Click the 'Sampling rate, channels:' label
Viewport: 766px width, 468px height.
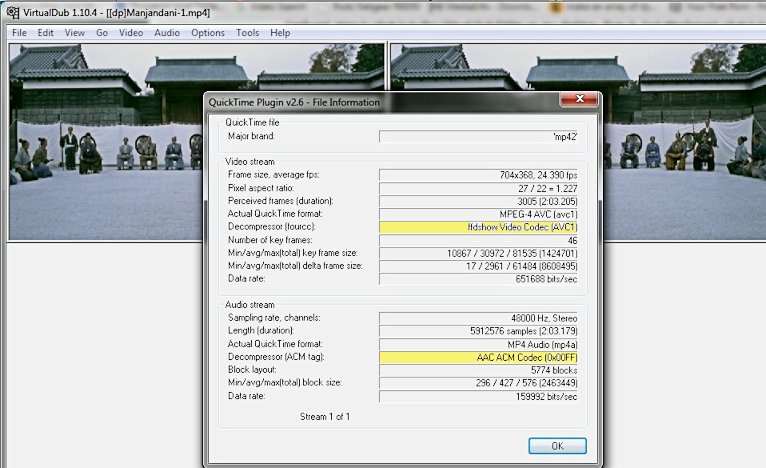[x=274, y=318]
